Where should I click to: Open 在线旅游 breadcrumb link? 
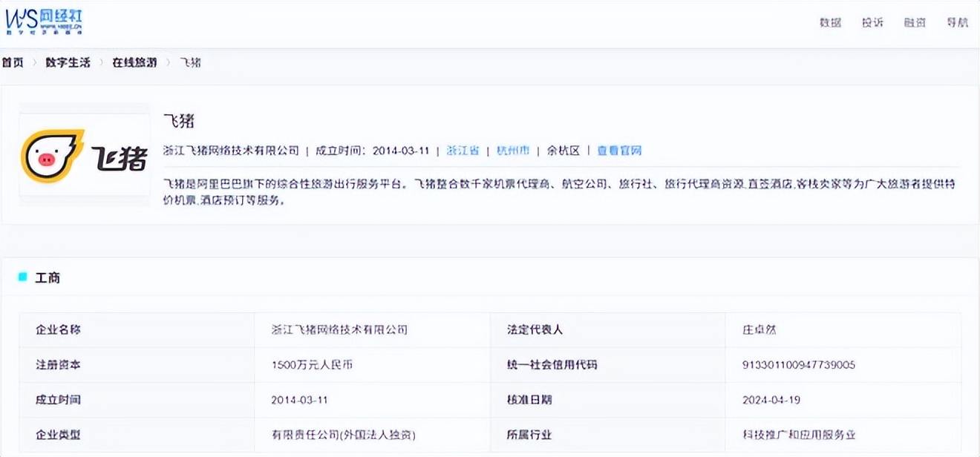(134, 62)
